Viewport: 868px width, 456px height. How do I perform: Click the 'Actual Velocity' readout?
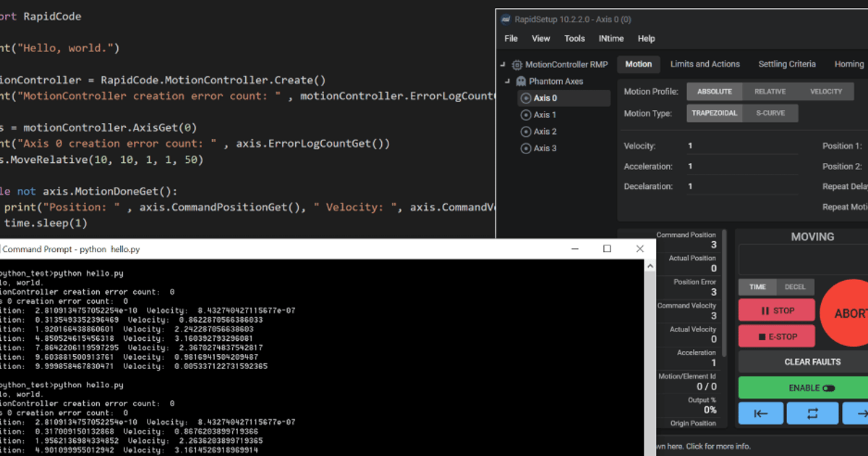click(x=686, y=334)
